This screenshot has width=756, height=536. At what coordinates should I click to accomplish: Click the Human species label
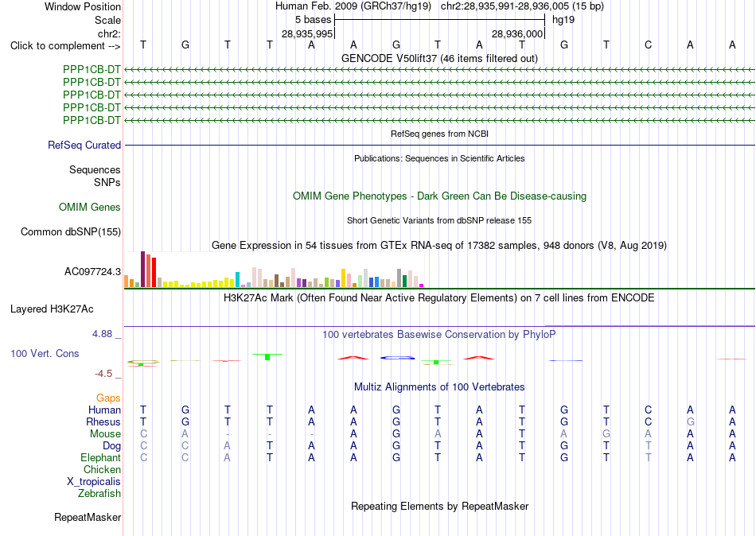click(x=104, y=410)
